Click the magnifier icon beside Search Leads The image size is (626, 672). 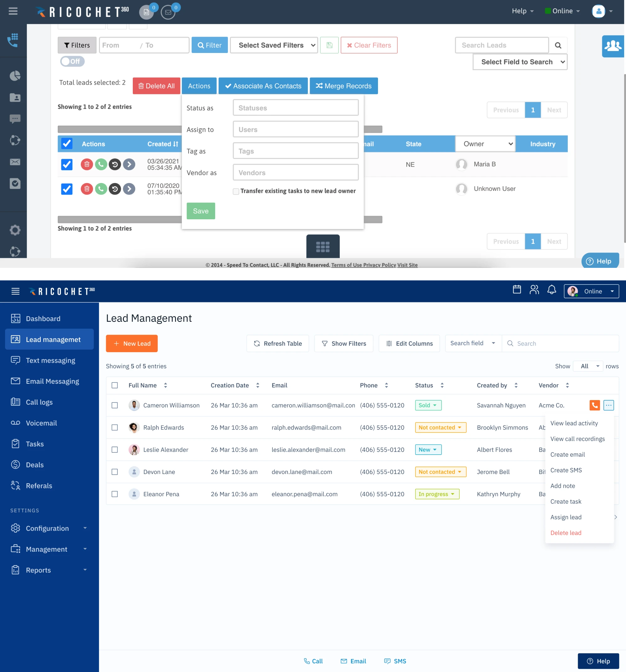coord(558,45)
